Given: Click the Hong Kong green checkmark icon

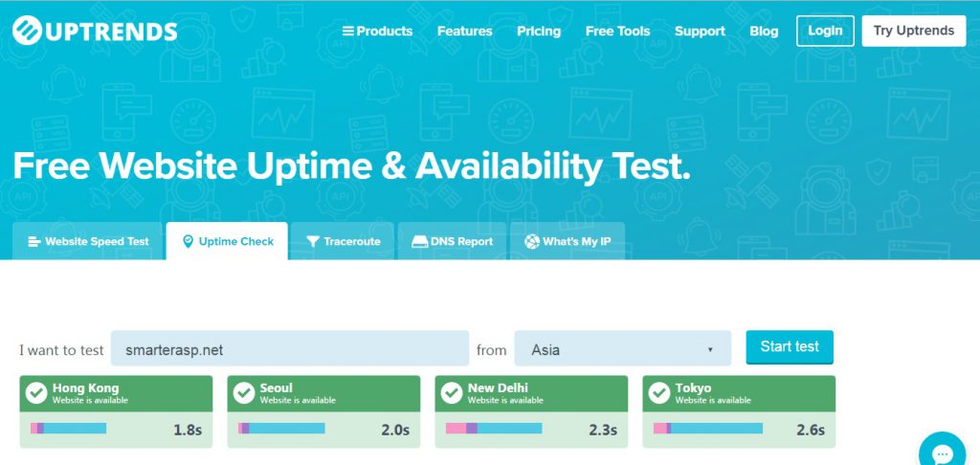Looking at the screenshot, I should (36, 393).
